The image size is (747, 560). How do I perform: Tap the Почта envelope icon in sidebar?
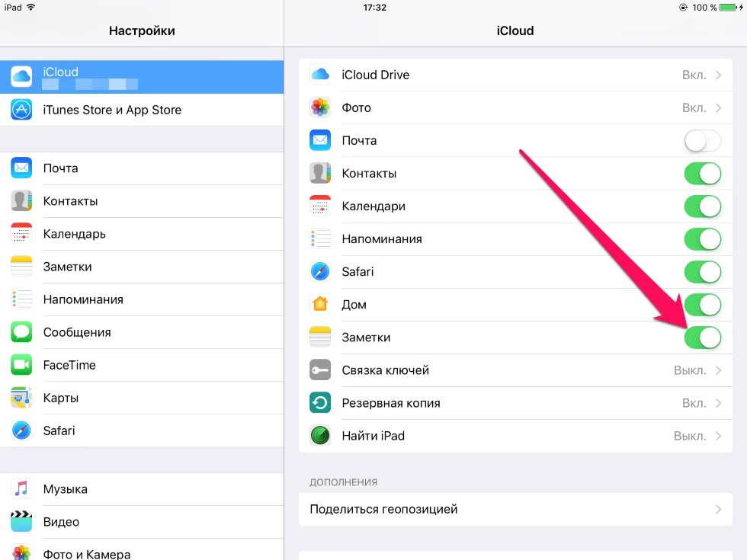(x=21, y=168)
